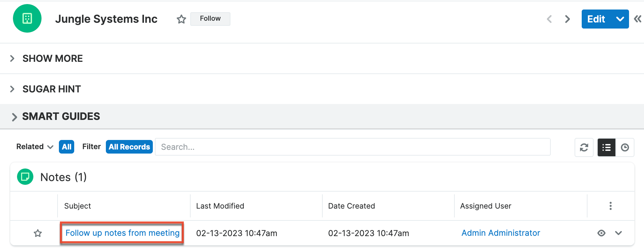Click the Notes module icon

click(25, 177)
